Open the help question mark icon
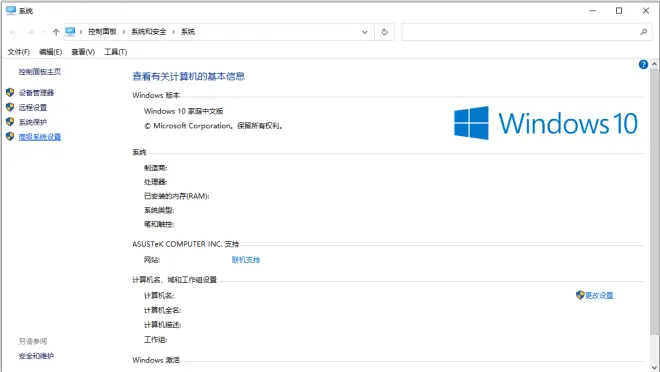660x372 pixels. [x=643, y=64]
